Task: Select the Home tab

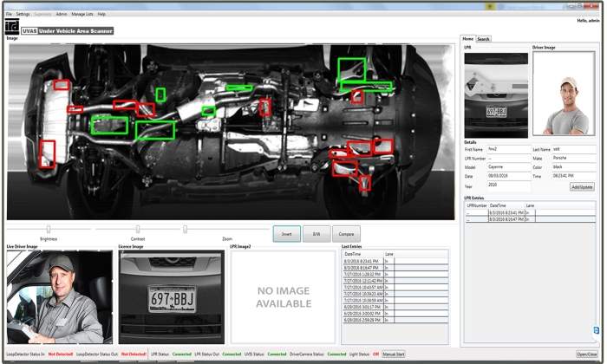Action: pos(468,39)
